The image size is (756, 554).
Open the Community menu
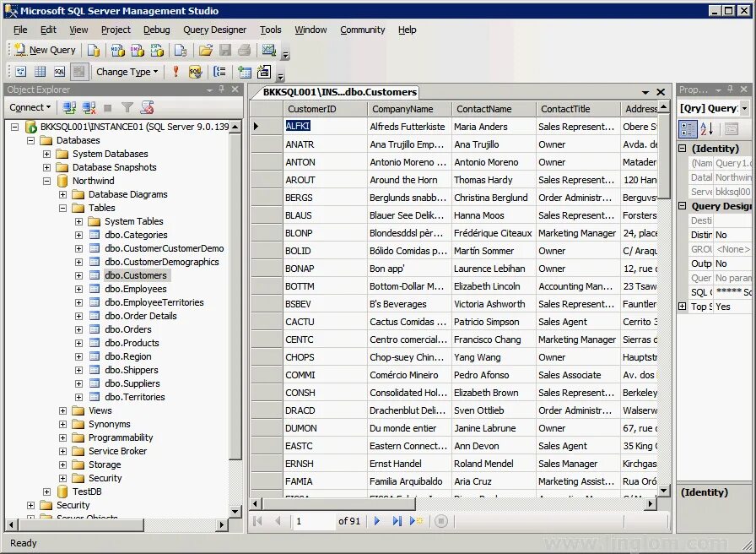pyautogui.click(x=363, y=30)
